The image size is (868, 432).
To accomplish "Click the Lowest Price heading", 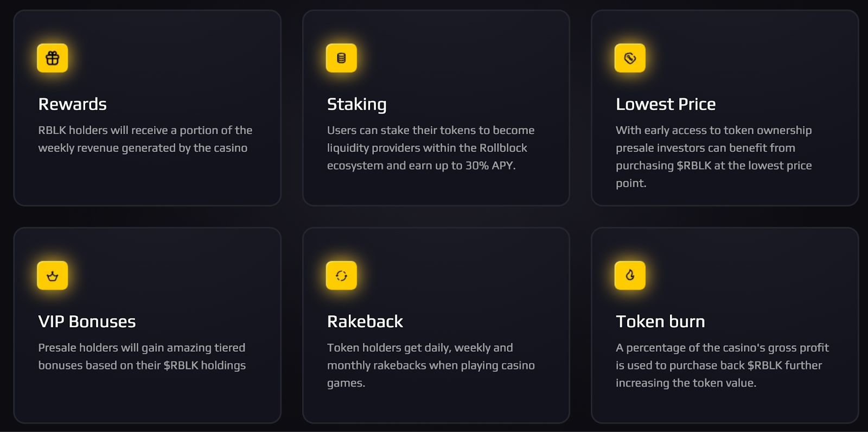I will (x=666, y=104).
